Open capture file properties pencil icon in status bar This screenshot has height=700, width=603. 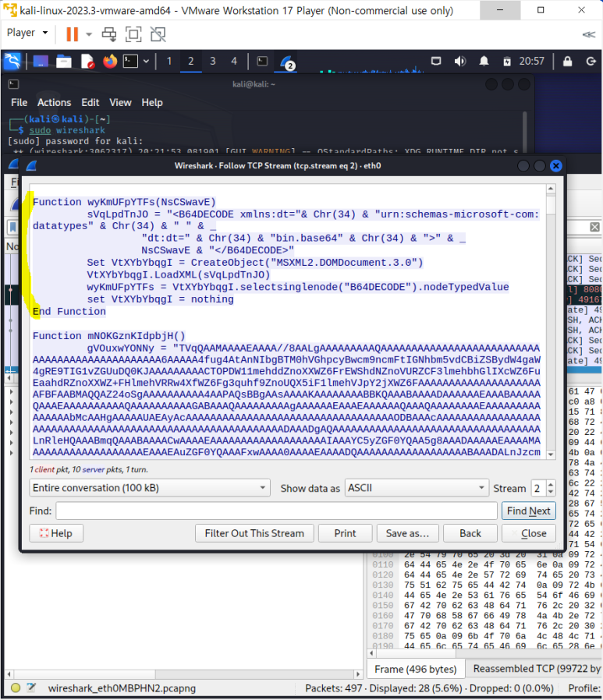click(31, 688)
